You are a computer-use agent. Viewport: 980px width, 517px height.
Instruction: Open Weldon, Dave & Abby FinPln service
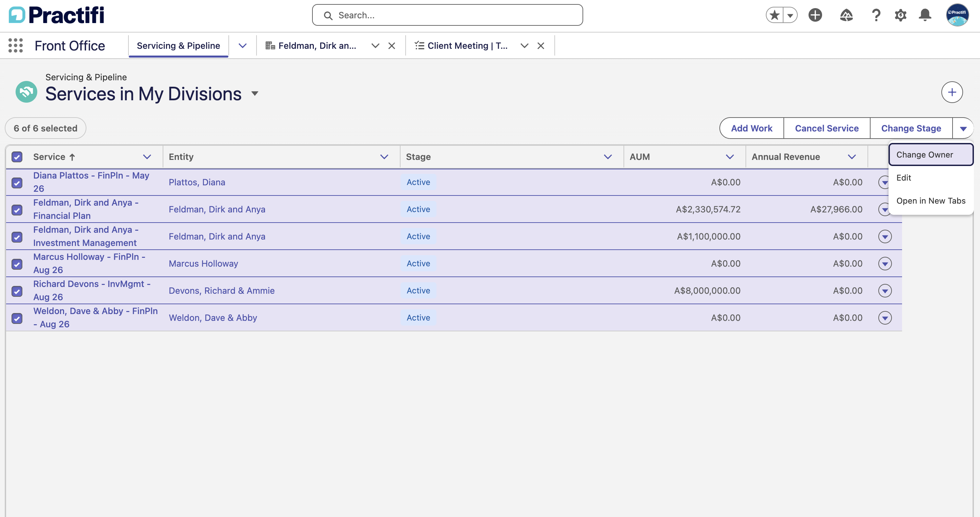(x=95, y=317)
